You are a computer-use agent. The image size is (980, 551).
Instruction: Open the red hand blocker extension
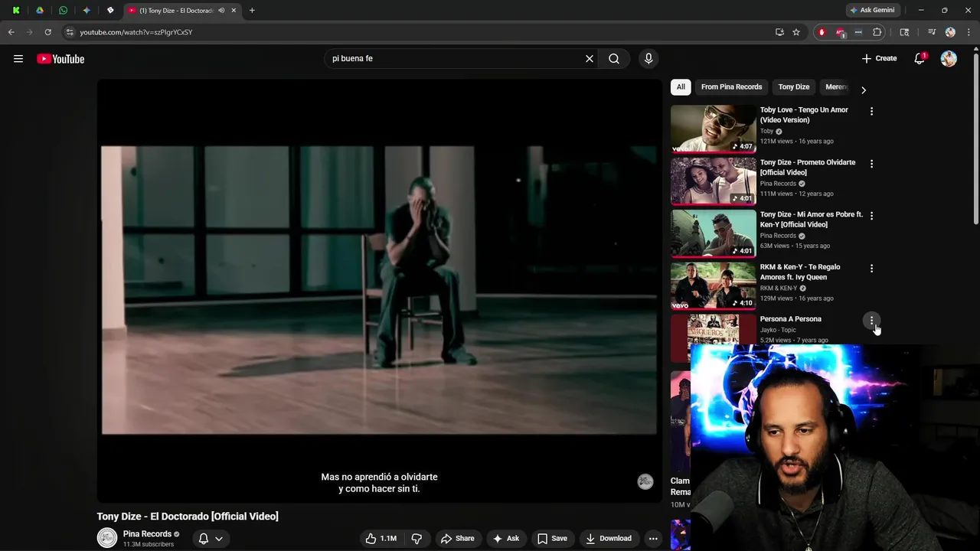click(x=822, y=32)
